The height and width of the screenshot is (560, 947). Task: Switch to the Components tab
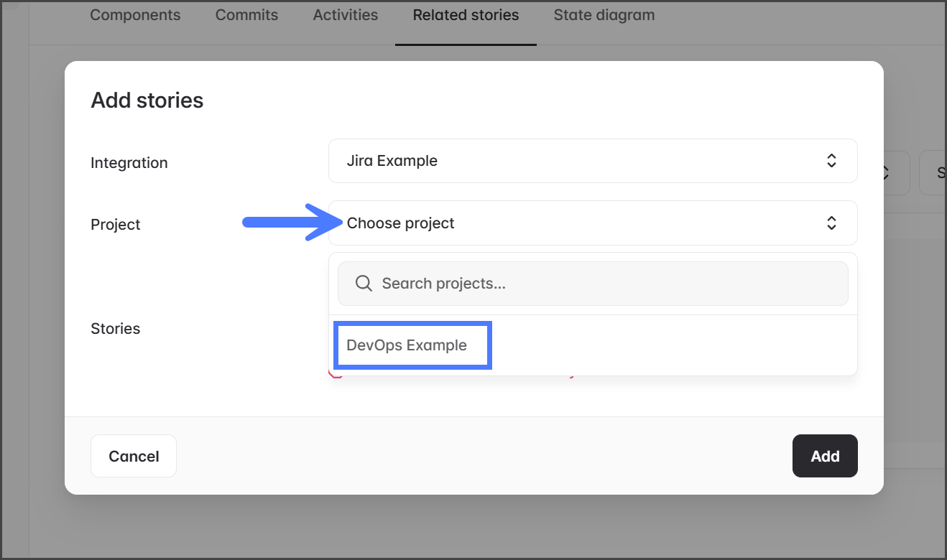tap(135, 15)
